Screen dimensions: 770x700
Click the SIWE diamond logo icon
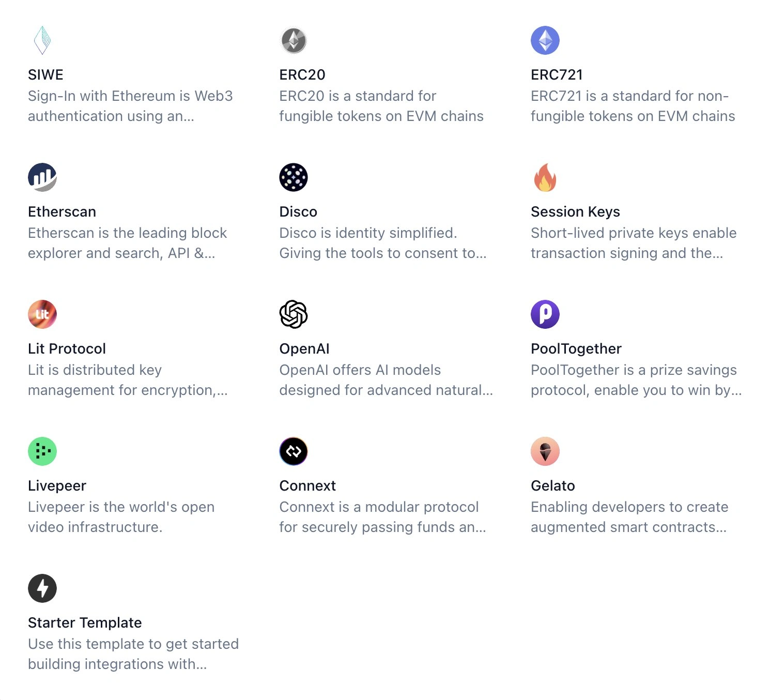[42, 40]
